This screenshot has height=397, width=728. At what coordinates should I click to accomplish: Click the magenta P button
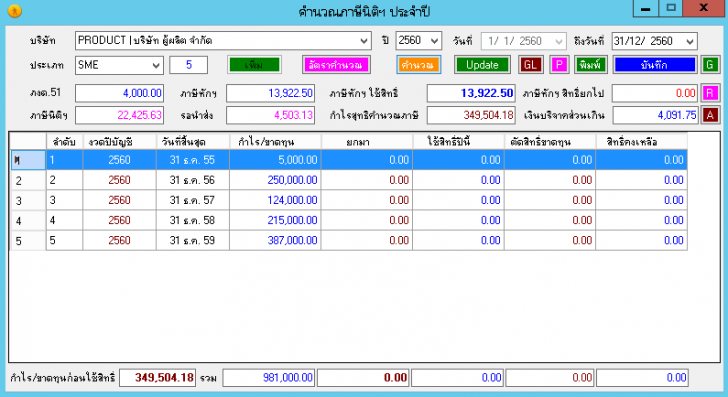[559, 65]
